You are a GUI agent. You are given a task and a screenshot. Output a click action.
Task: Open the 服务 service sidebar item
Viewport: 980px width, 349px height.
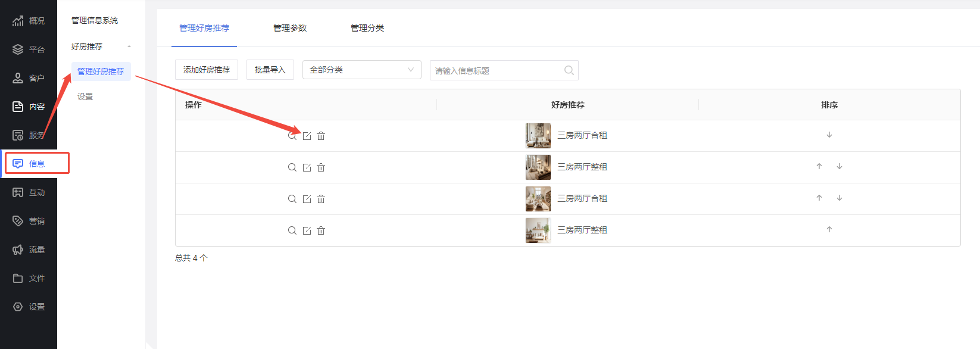[x=29, y=135]
